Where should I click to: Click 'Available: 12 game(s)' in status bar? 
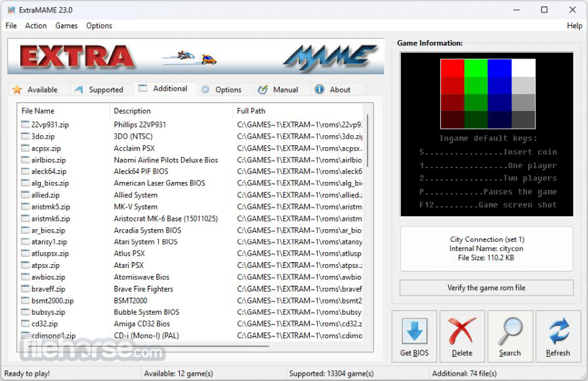[x=178, y=374]
